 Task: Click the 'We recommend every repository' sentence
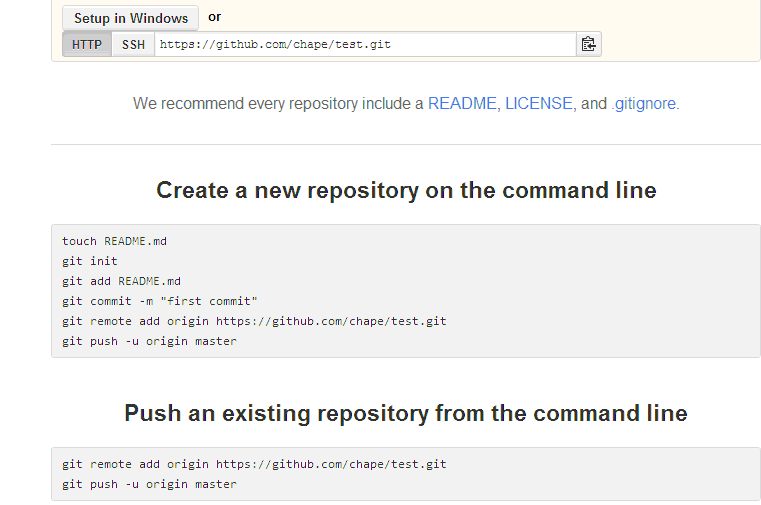pos(278,103)
